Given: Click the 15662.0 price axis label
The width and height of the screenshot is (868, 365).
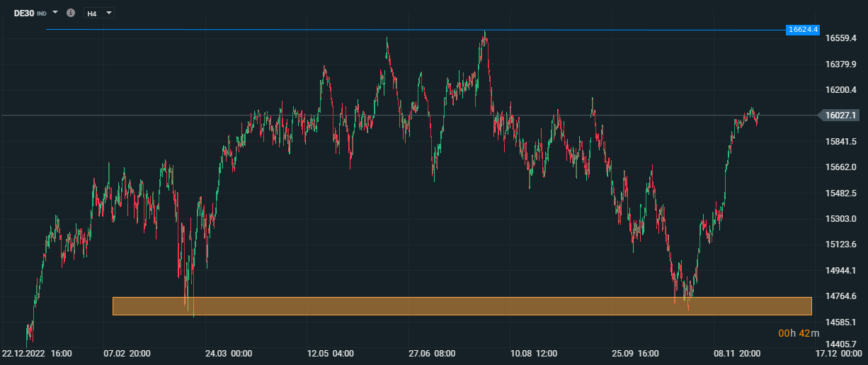Looking at the screenshot, I should click(x=842, y=167).
